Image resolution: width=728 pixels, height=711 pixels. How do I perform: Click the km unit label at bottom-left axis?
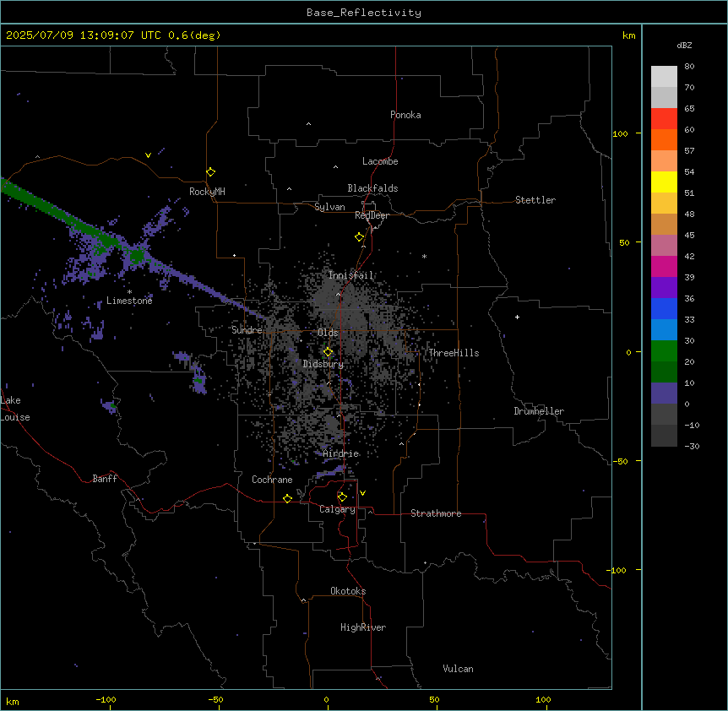coord(13,701)
